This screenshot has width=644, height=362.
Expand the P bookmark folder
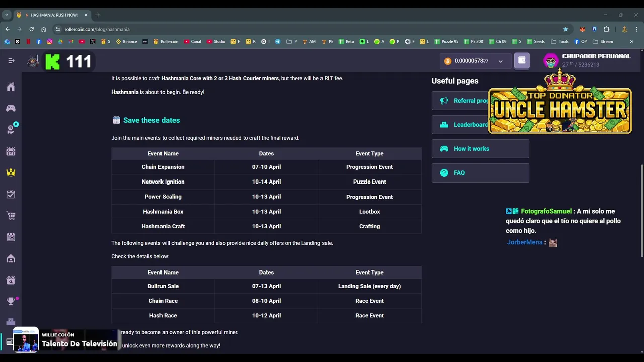coord(292,42)
